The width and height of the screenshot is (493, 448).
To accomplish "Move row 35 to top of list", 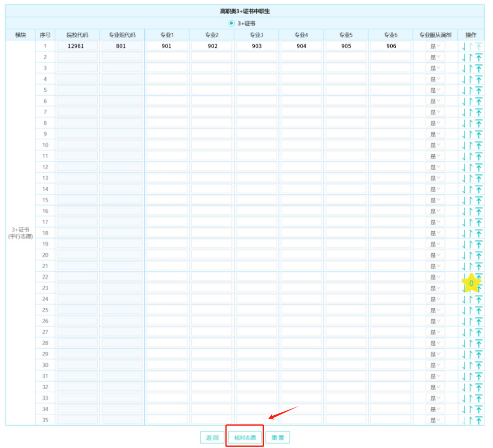I will pyautogui.click(x=478, y=420).
